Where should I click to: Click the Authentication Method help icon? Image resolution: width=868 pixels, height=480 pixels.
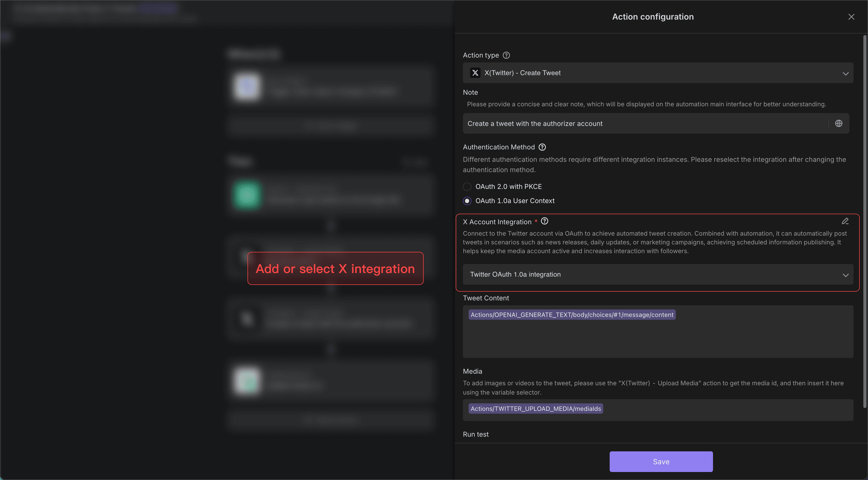542,147
